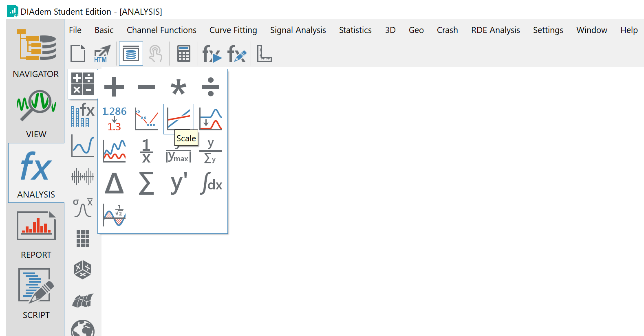This screenshot has width=644, height=336.
Task: Click the fx edit pencil icon
Action: coord(237,53)
